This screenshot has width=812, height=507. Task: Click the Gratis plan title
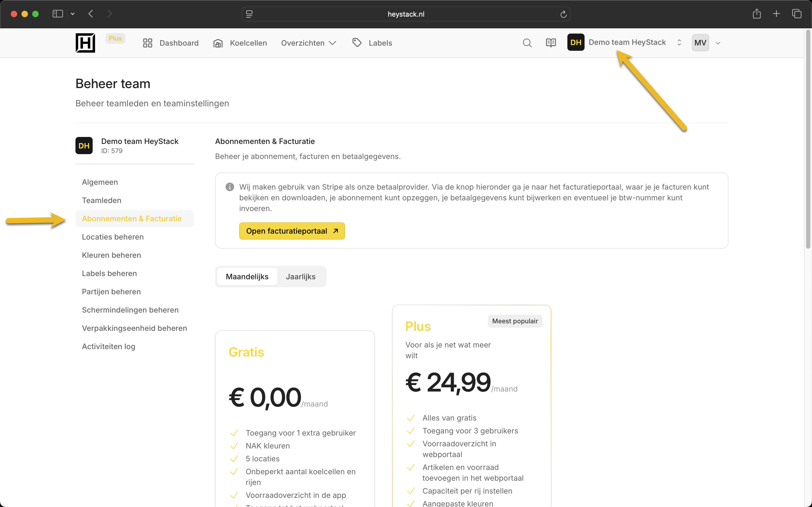[x=246, y=352]
